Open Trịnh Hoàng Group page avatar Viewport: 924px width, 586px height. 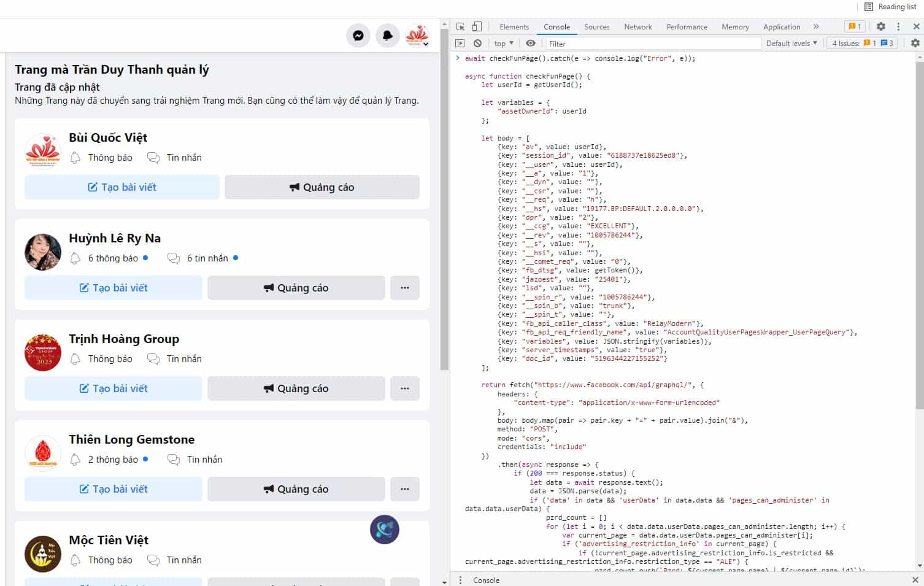pyautogui.click(x=43, y=353)
